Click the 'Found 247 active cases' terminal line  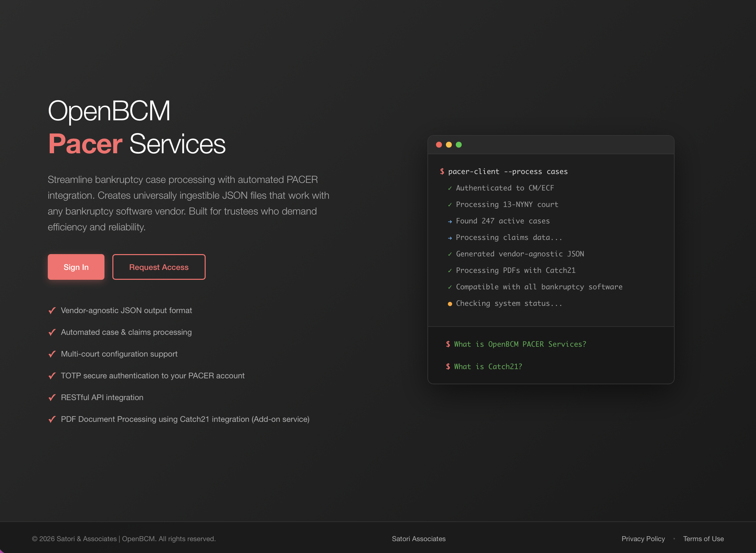[503, 221]
